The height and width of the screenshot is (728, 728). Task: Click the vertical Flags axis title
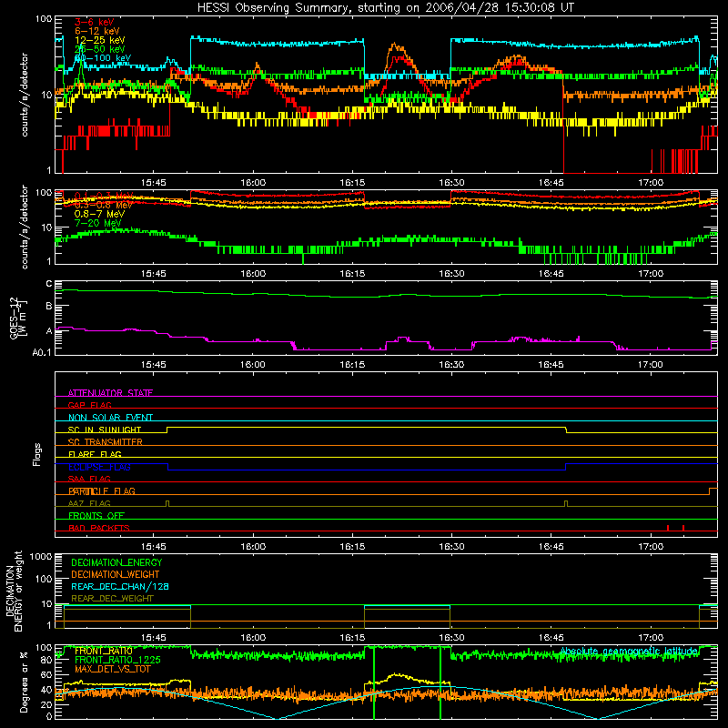[x=37, y=454]
